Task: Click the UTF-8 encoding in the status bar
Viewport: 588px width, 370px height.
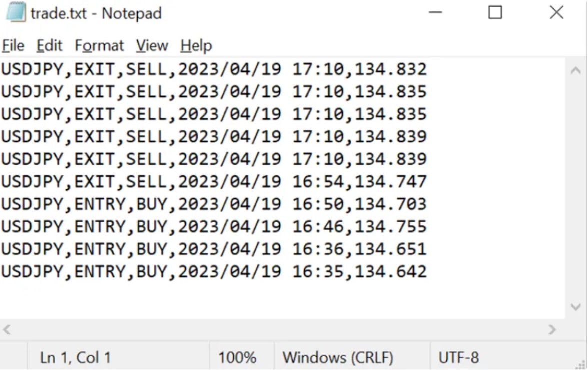Action: click(458, 357)
